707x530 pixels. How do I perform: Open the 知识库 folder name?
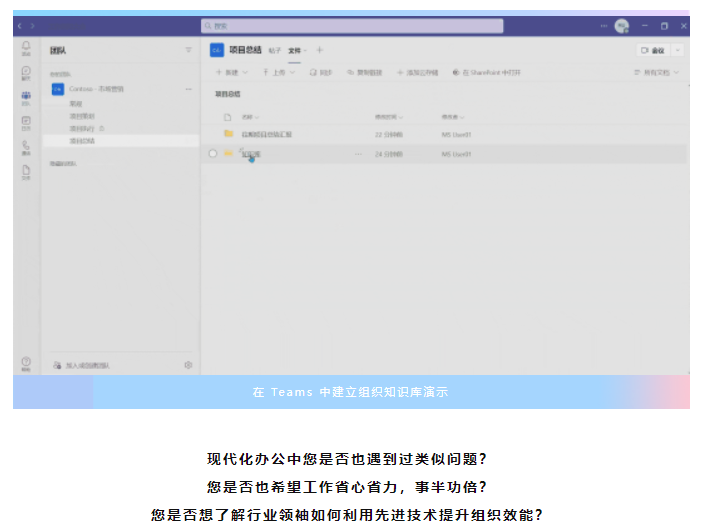coord(251,154)
